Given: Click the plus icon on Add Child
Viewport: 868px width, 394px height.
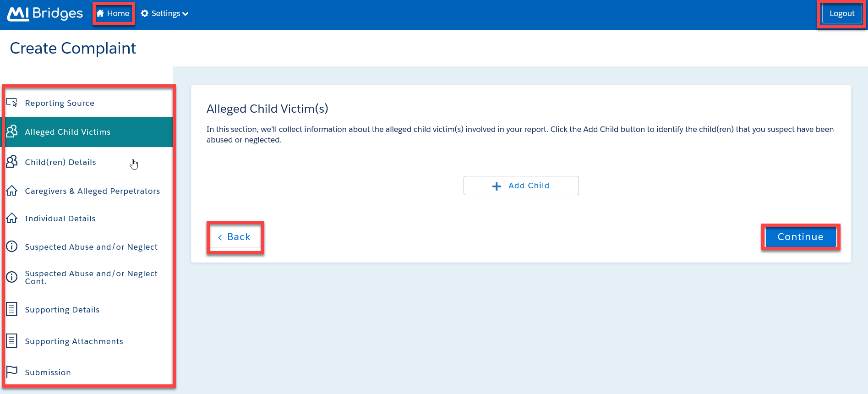Looking at the screenshot, I should (497, 186).
